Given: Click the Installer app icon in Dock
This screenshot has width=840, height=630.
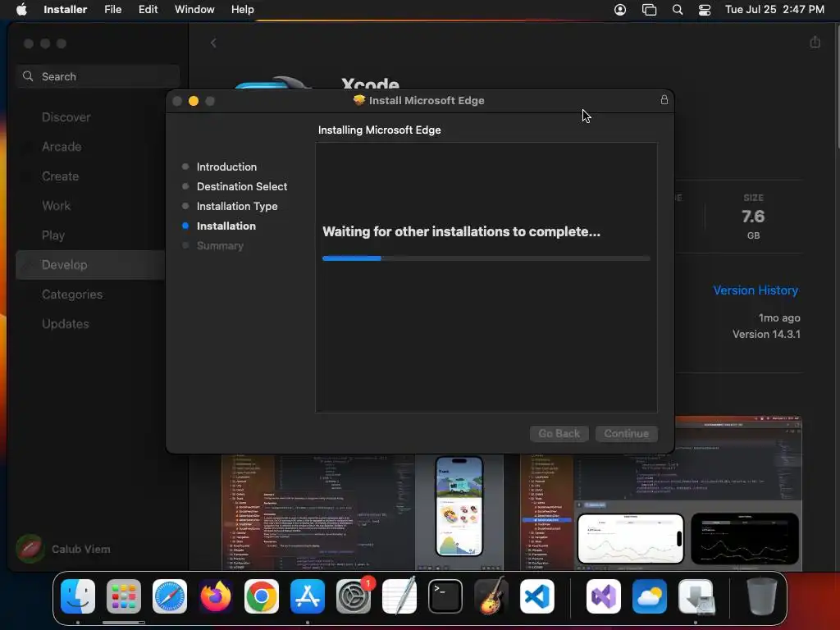Looking at the screenshot, I should click(x=696, y=596).
